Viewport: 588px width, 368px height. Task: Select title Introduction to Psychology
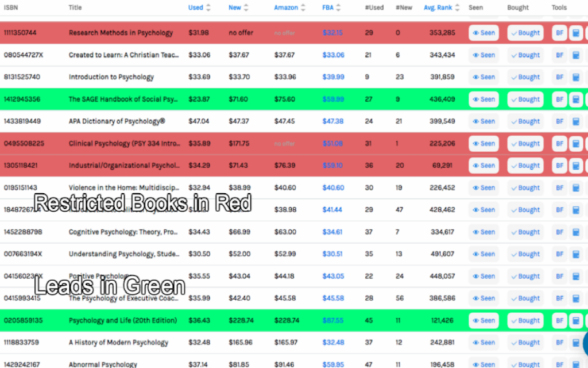coord(111,78)
